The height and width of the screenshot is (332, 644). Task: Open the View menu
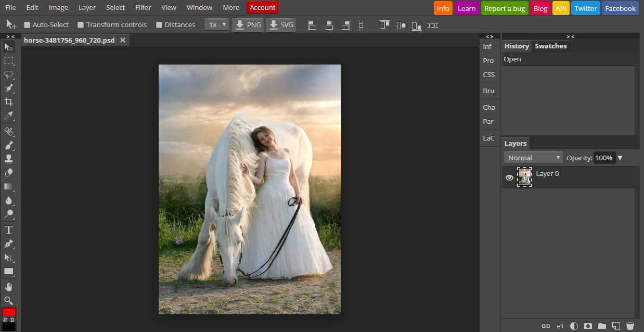169,7
